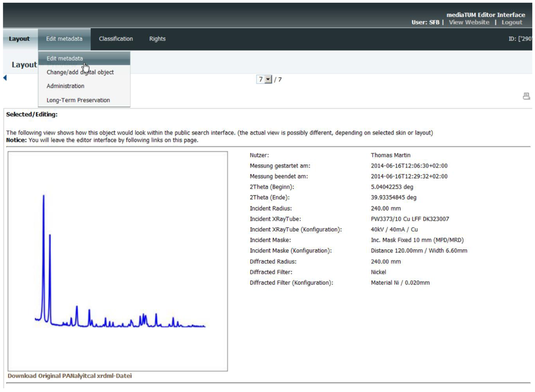Click the Layout page heading
The width and height of the screenshot is (535, 392).
pos(25,65)
